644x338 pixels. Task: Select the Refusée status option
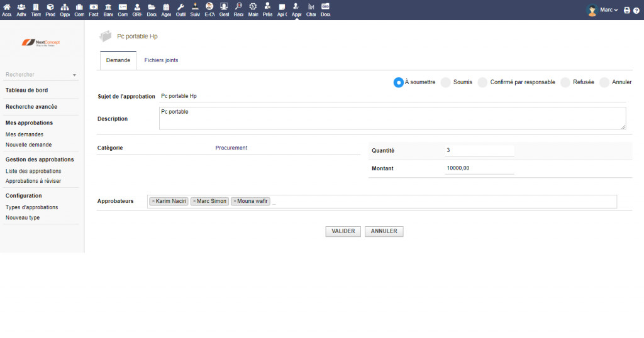click(565, 82)
